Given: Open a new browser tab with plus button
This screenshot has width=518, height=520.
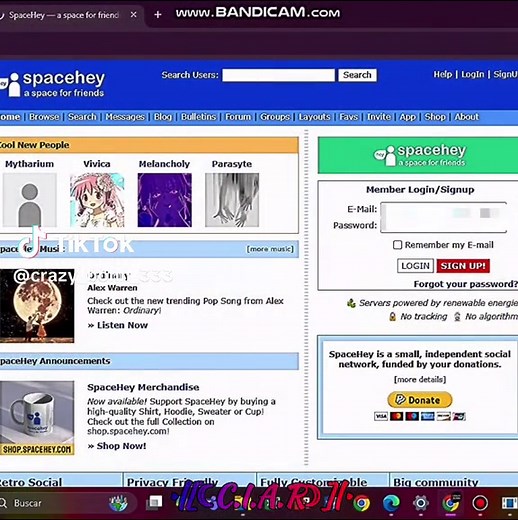Looking at the screenshot, I should (158, 15).
